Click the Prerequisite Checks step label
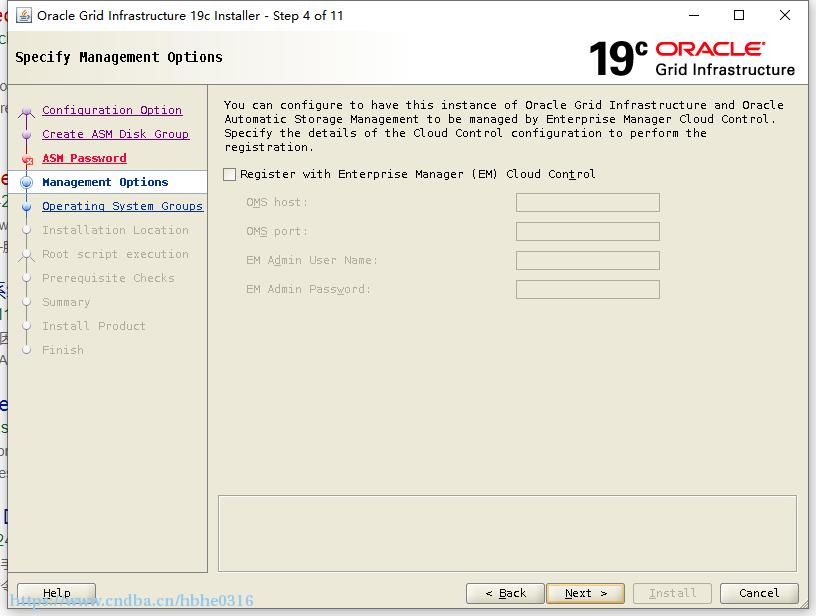Image resolution: width=816 pixels, height=616 pixels. click(108, 278)
